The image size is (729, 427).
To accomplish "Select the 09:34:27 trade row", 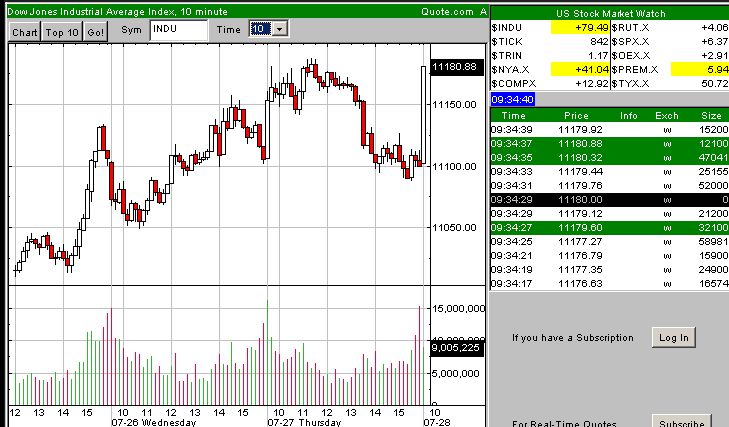I will pyautogui.click(x=610, y=227).
